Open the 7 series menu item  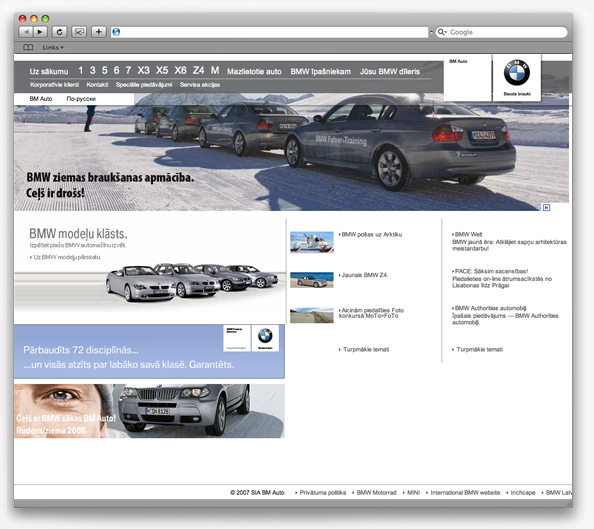point(128,70)
